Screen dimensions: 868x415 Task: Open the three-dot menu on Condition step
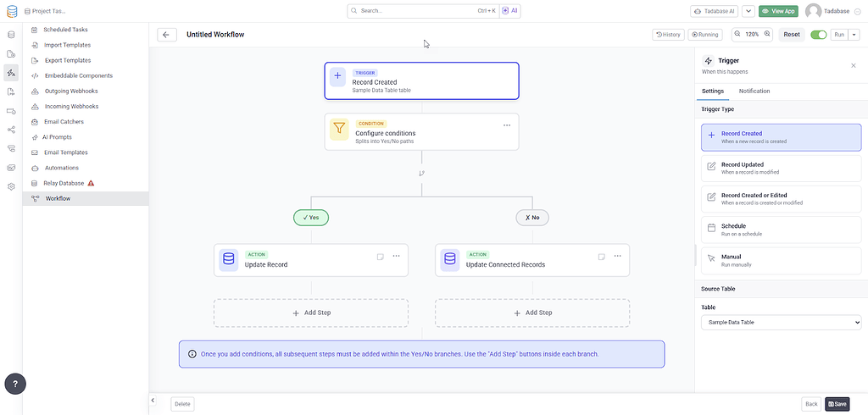tap(507, 125)
